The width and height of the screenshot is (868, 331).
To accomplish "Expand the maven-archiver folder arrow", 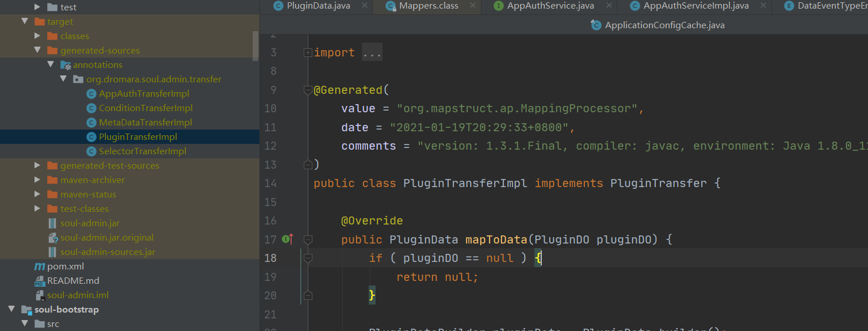I will point(37,180).
